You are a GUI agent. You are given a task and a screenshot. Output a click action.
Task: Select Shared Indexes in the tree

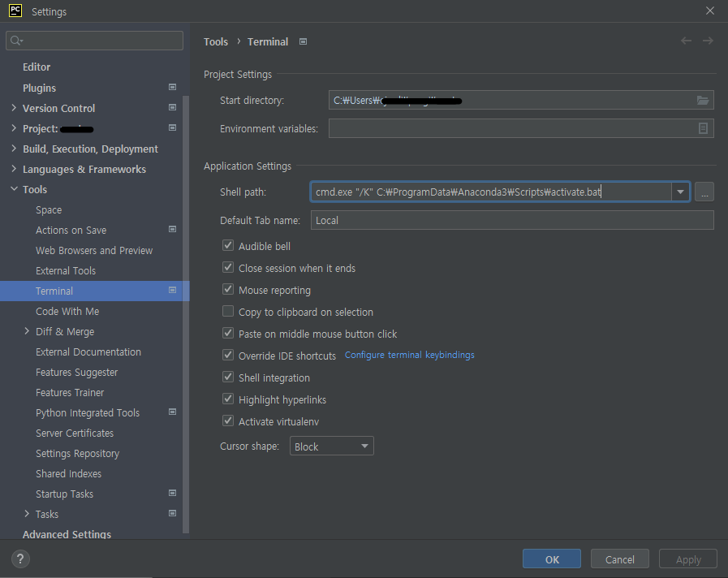69,473
